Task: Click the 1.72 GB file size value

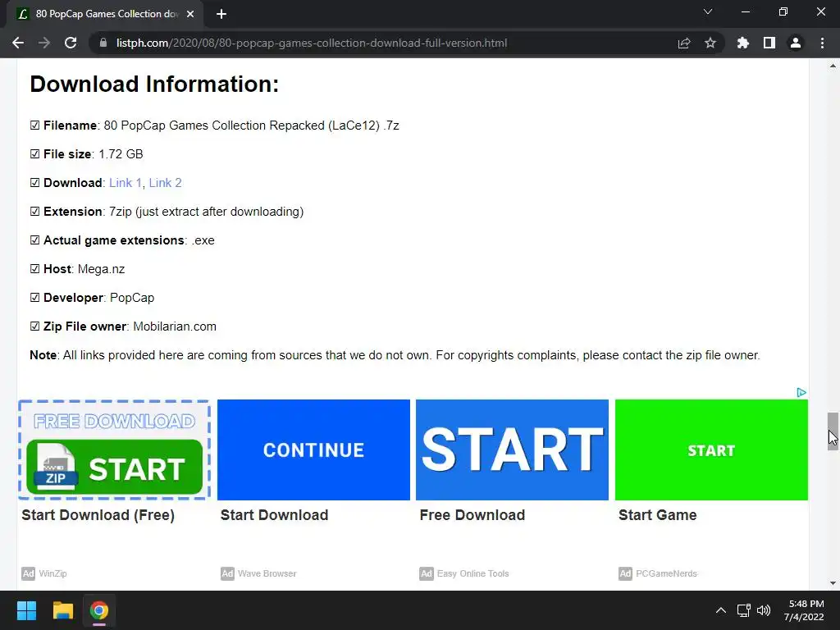Action: [121, 153]
